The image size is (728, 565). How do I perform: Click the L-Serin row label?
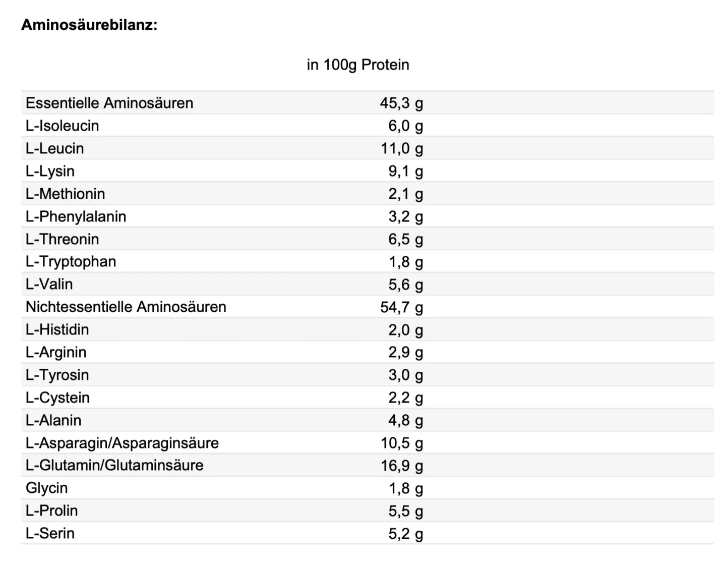click(x=50, y=533)
